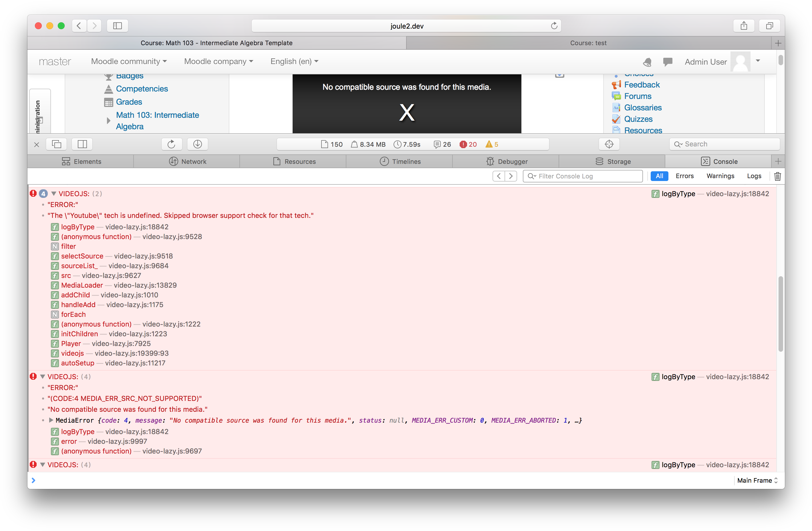Expand the MediaError object details
The height and width of the screenshot is (531, 812).
click(51, 420)
